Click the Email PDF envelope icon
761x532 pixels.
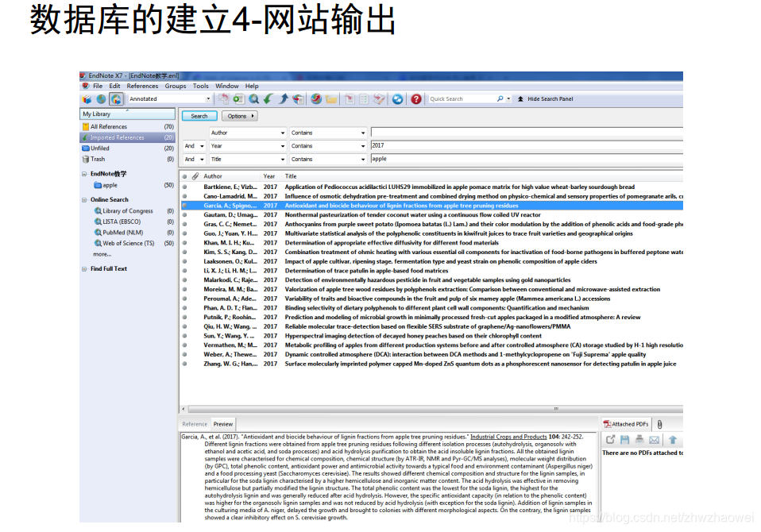[x=655, y=440]
